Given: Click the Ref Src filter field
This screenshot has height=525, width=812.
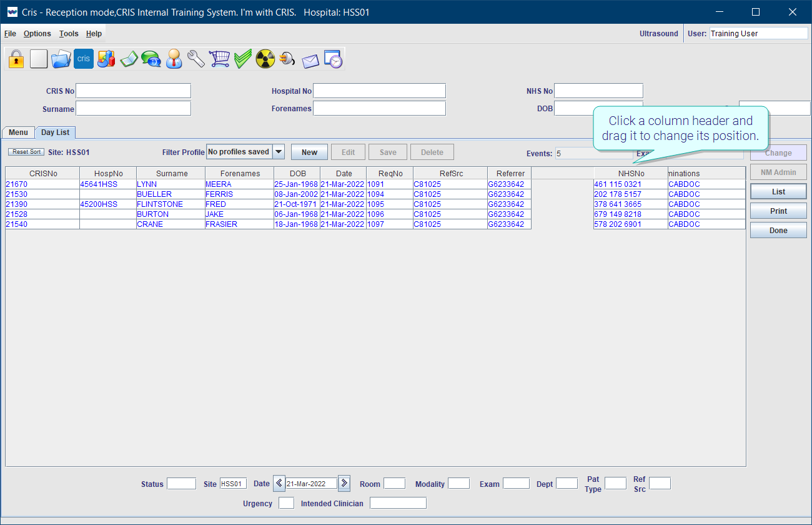Looking at the screenshot, I should click(660, 484).
